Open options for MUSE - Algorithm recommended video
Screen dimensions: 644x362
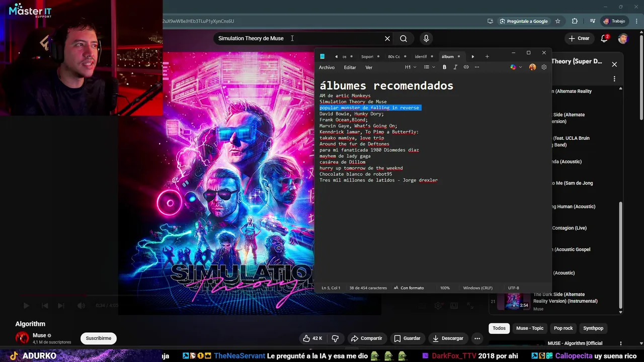pos(620,344)
